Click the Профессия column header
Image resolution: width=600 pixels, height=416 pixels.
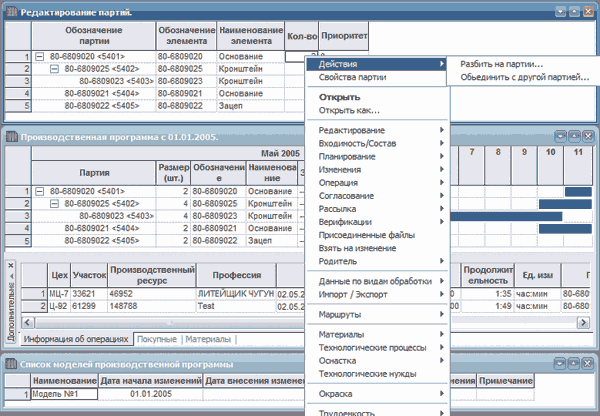(x=236, y=275)
